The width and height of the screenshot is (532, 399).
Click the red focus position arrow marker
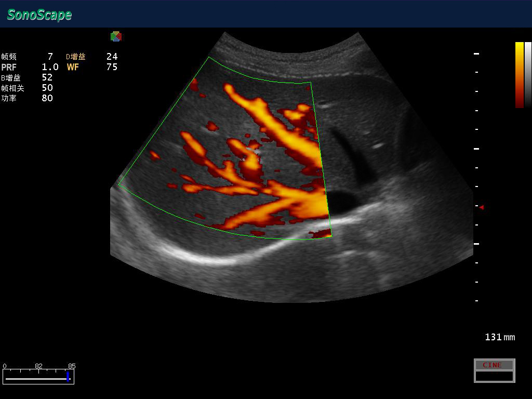(x=482, y=207)
